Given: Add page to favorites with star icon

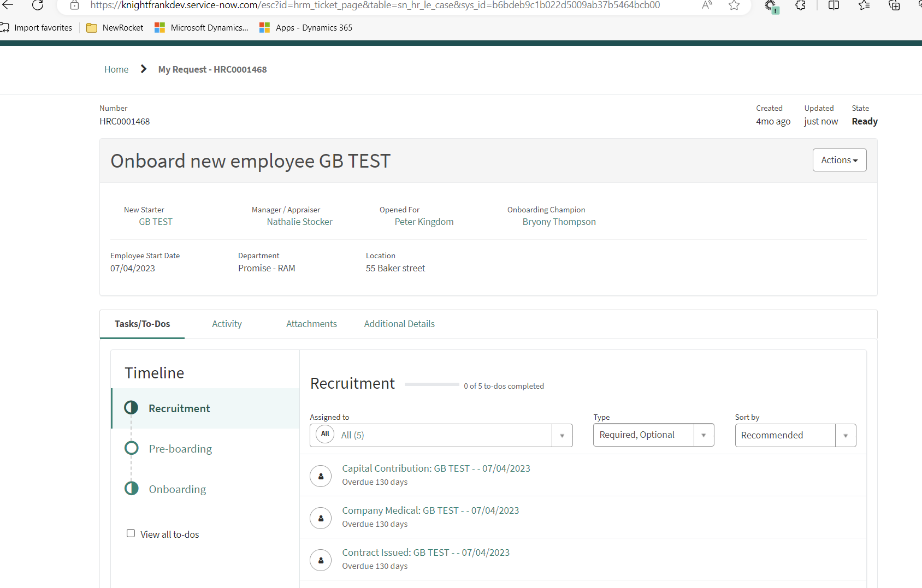Looking at the screenshot, I should click(x=734, y=5).
